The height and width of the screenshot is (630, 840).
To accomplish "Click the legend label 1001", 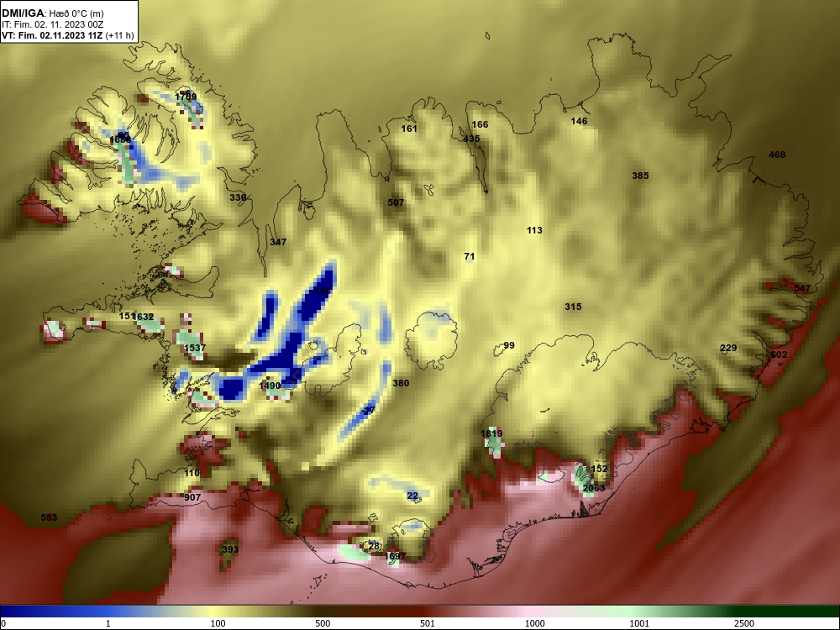I will [639, 623].
